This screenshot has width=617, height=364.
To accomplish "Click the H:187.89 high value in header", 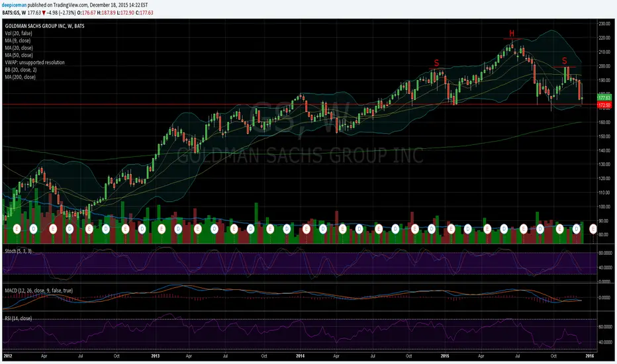I will pyautogui.click(x=106, y=13).
